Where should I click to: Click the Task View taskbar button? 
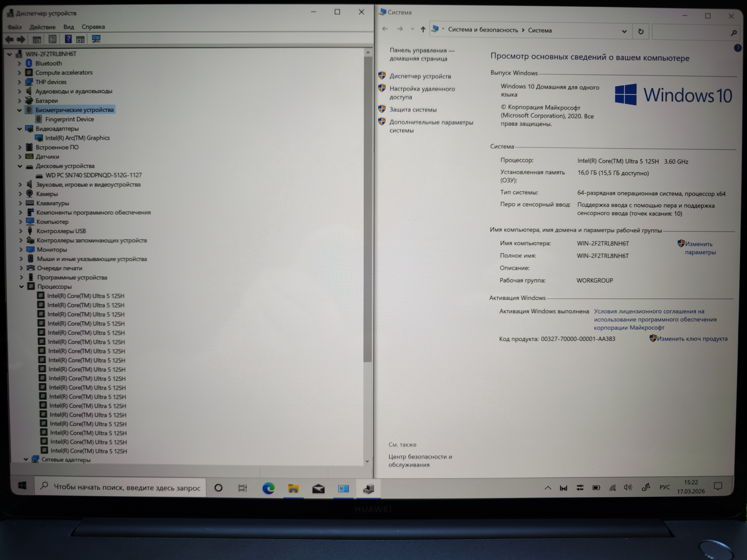click(243, 488)
